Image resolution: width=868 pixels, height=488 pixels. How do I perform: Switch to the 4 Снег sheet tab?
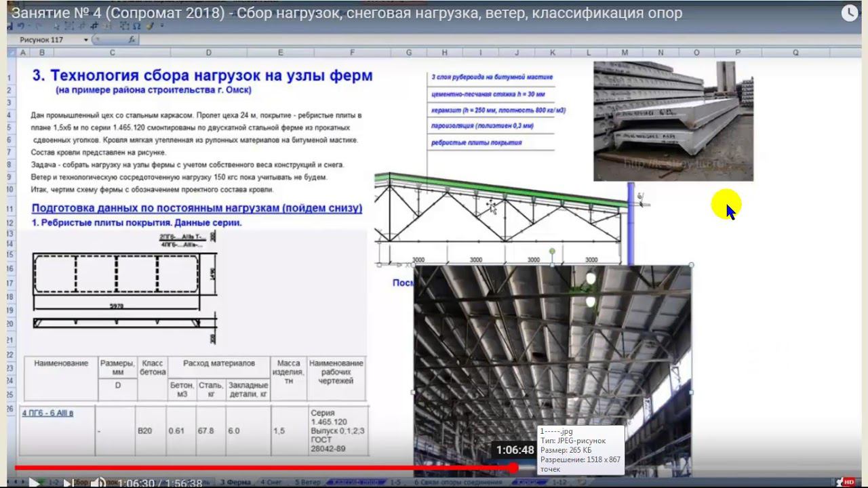tap(272, 482)
